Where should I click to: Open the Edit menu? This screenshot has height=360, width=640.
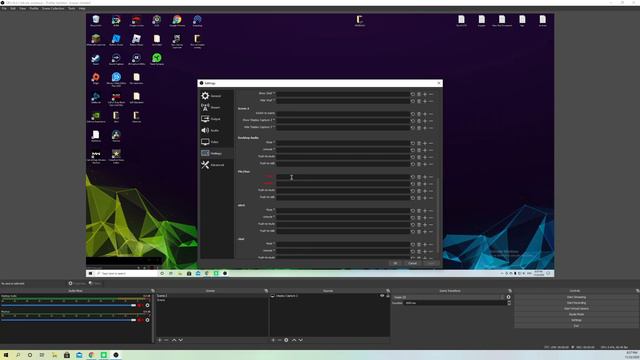(13, 9)
